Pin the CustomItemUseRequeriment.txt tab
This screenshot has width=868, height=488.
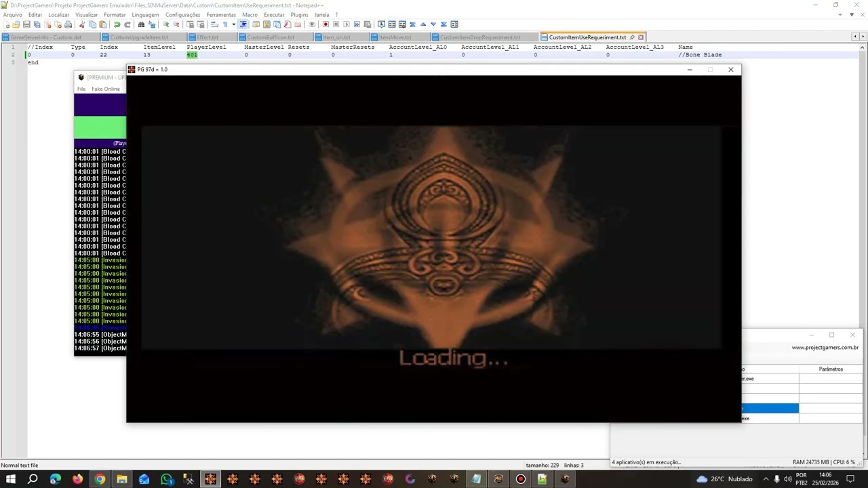pos(633,37)
